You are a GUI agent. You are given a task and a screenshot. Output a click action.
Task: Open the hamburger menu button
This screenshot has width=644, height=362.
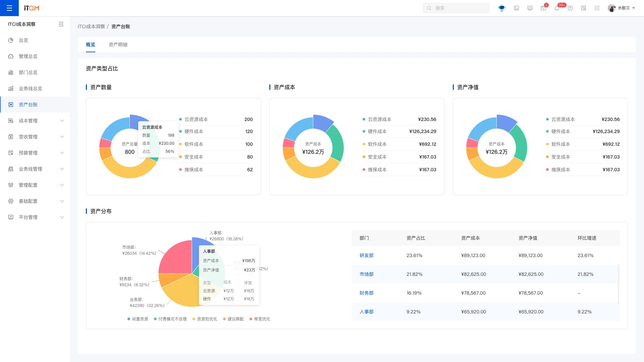9,8
